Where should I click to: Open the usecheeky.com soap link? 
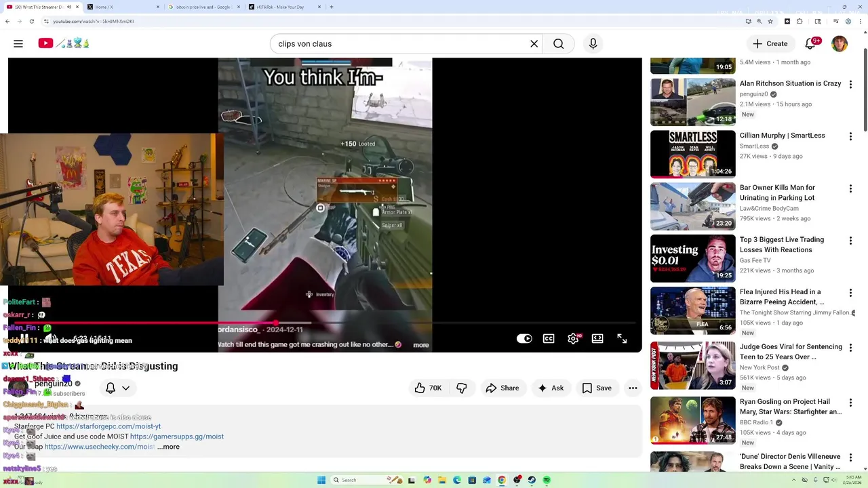click(100, 447)
